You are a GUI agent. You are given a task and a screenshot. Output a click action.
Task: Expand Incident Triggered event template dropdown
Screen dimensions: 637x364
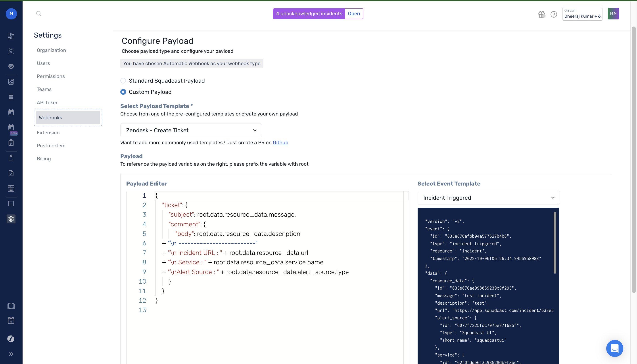click(488, 198)
